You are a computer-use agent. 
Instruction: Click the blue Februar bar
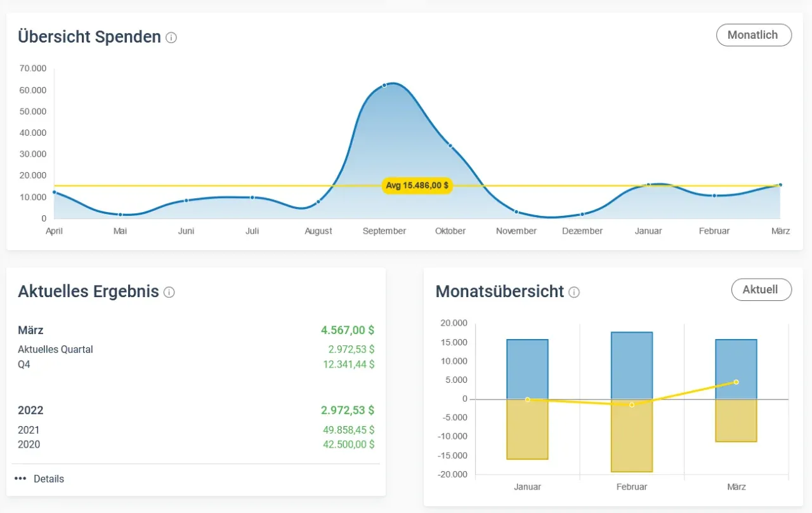tap(631, 365)
